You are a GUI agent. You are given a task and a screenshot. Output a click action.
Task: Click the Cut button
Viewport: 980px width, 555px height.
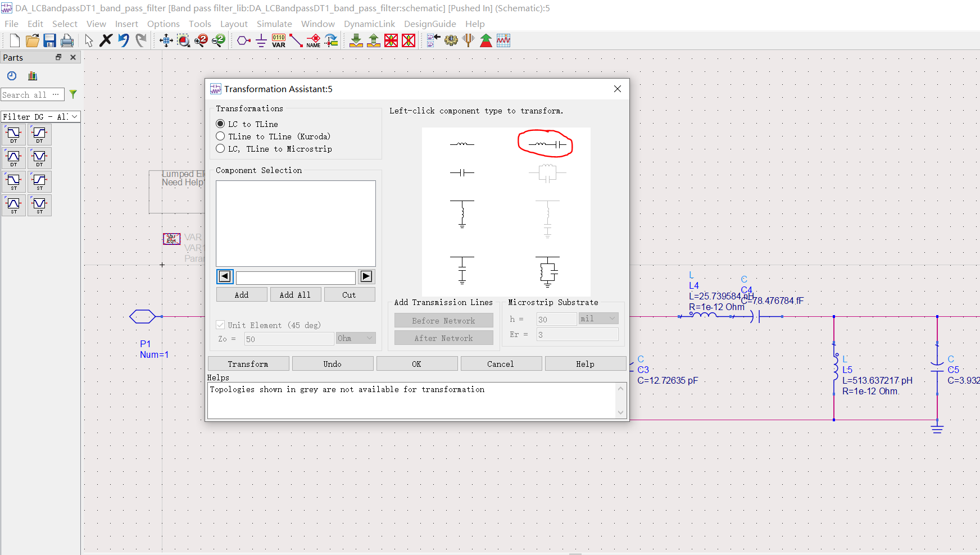pos(349,294)
